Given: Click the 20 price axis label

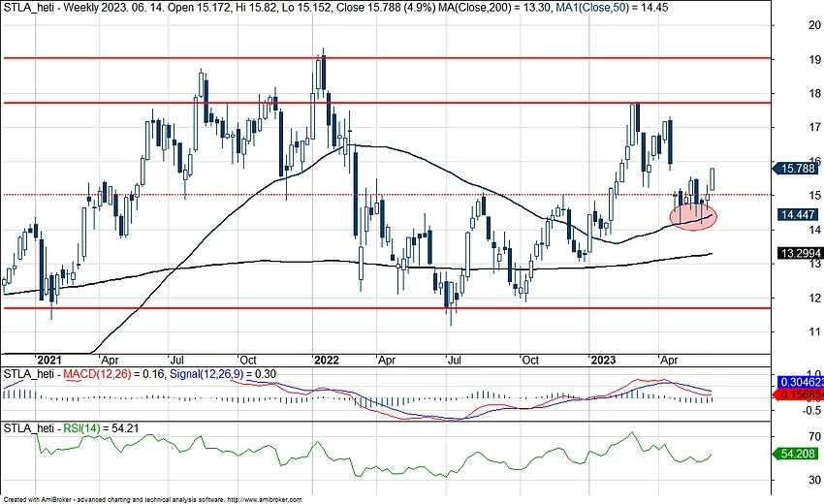Looking at the screenshot, I should point(814,25).
